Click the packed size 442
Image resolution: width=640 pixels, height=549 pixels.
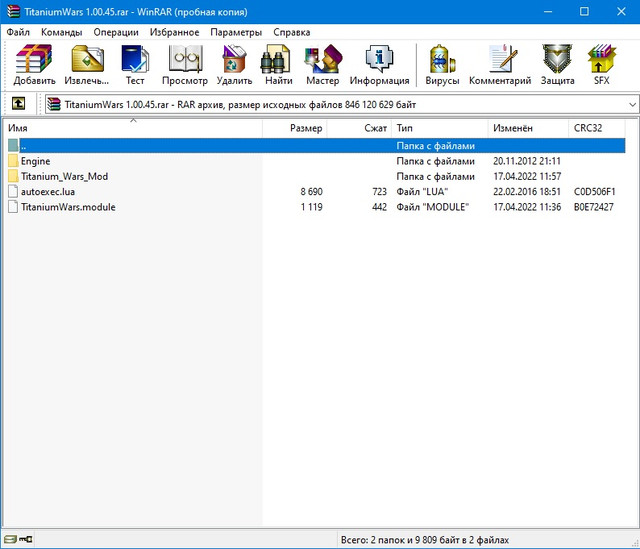pyautogui.click(x=379, y=207)
